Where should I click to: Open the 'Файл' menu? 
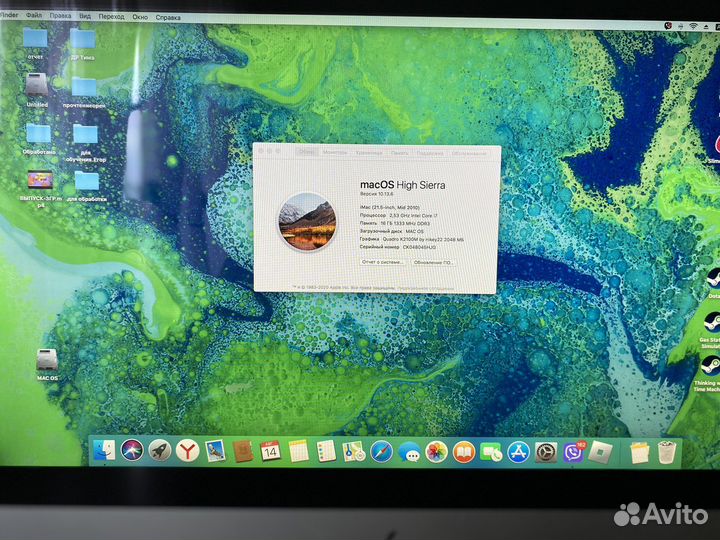pos(34,15)
